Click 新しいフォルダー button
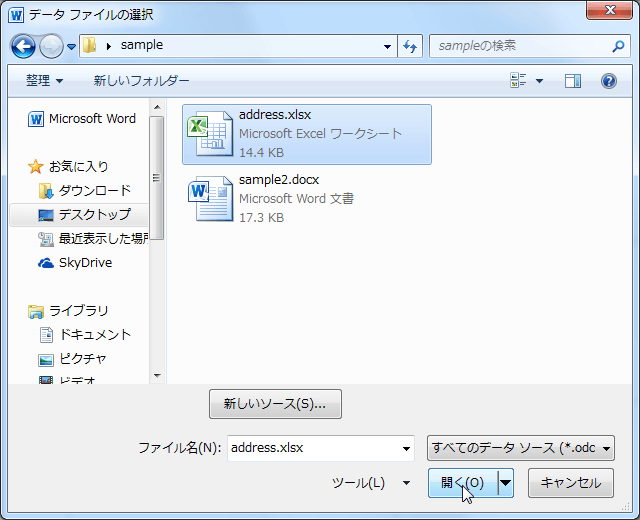640x520 pixels. tap(141, 80)
